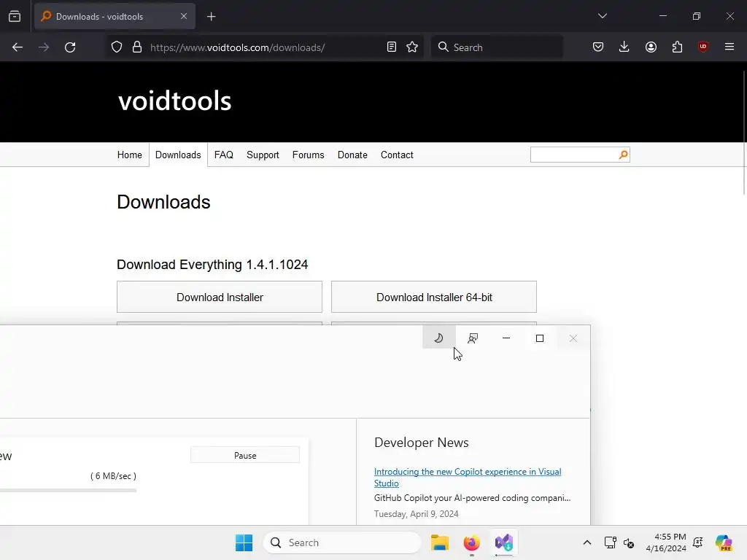Viewport: 747px width, 560px height.
Task: Click the voidtools site search field
Action: (574, 155)
